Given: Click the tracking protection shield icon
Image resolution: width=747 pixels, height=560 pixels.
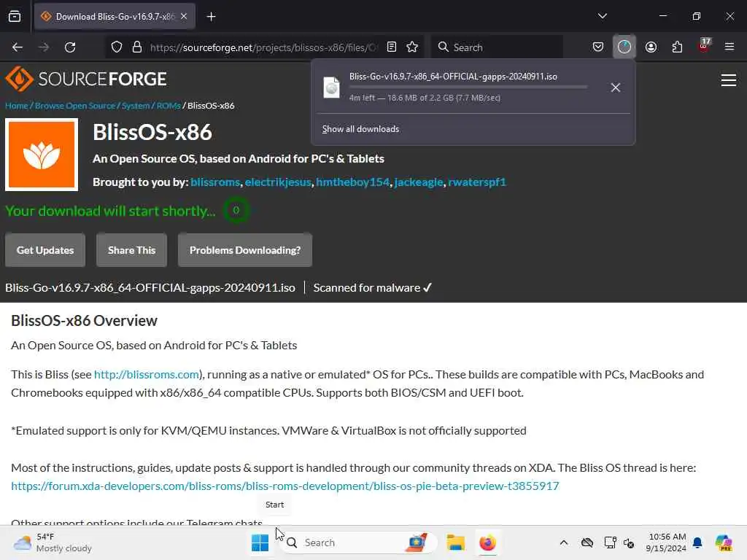Looking at the screenshot, I should [117, 47].
